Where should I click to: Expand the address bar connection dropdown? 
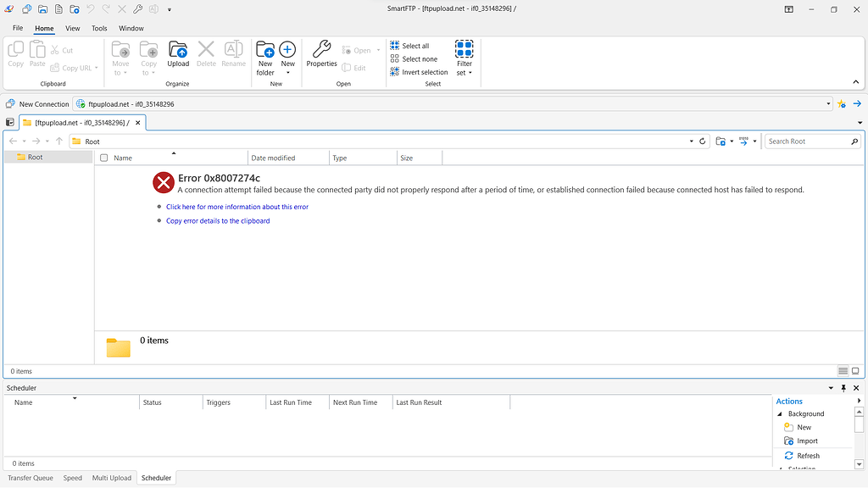(828, 103)
